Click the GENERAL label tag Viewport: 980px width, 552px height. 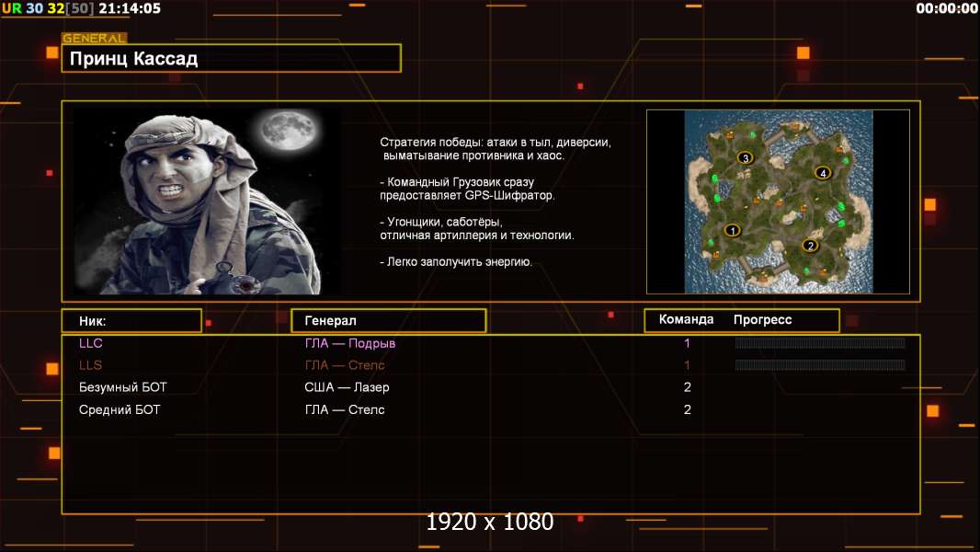click(94, 39)
